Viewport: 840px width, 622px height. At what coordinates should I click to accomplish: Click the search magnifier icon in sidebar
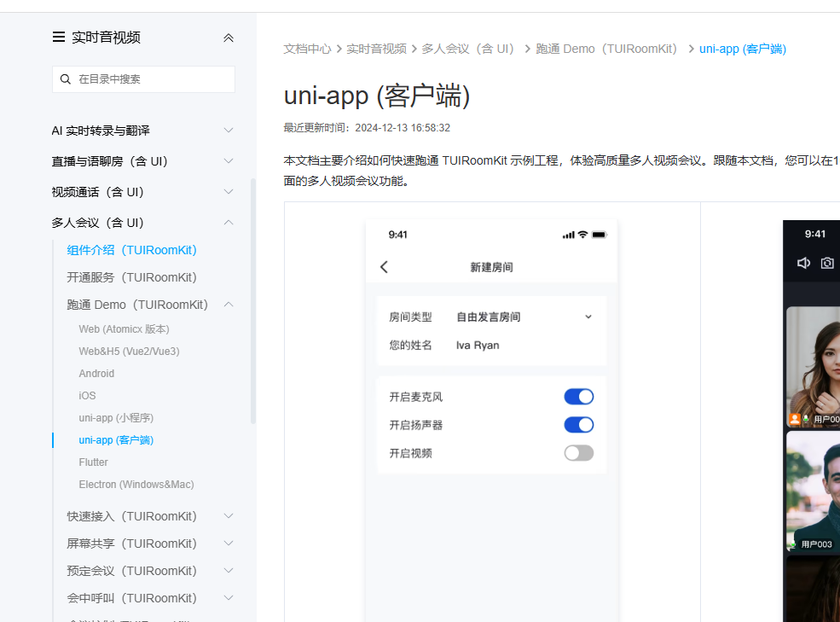[x=66, y=79]
